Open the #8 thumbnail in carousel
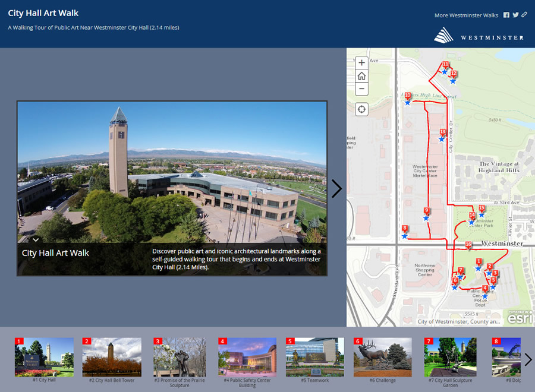This screenshot has width=535, height=392. coord(506,357)
